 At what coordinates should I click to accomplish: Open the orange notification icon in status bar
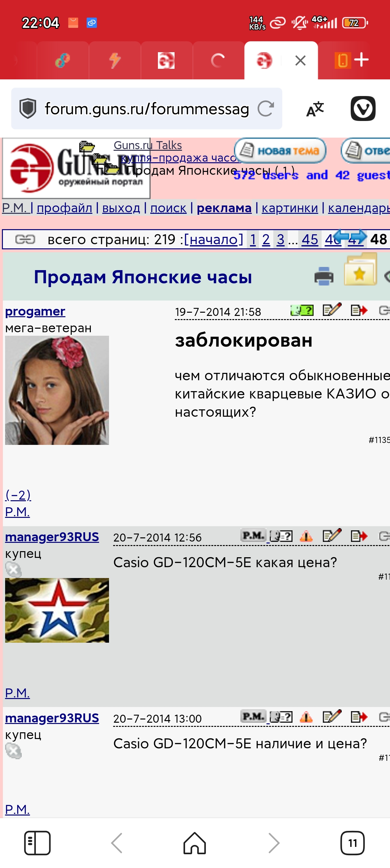[x=73, y=23]
